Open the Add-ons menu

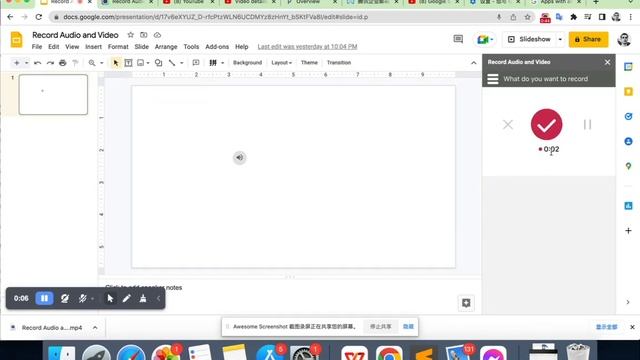[x=217, y=47]
